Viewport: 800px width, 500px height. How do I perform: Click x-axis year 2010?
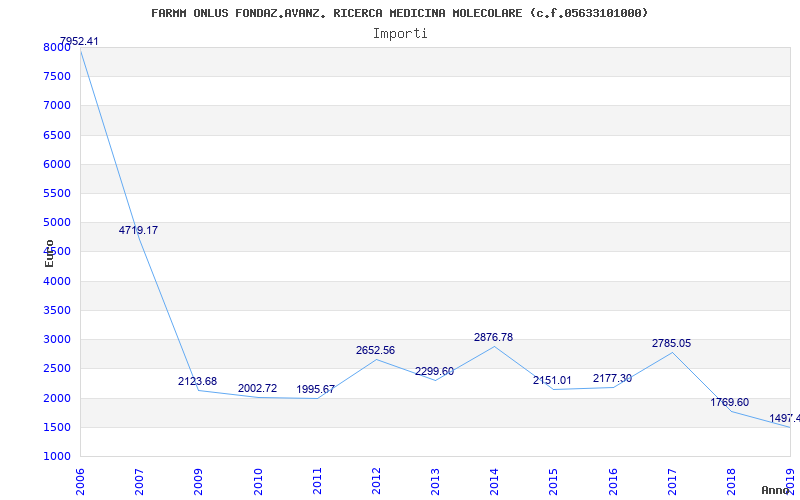[x=258, y=481]
